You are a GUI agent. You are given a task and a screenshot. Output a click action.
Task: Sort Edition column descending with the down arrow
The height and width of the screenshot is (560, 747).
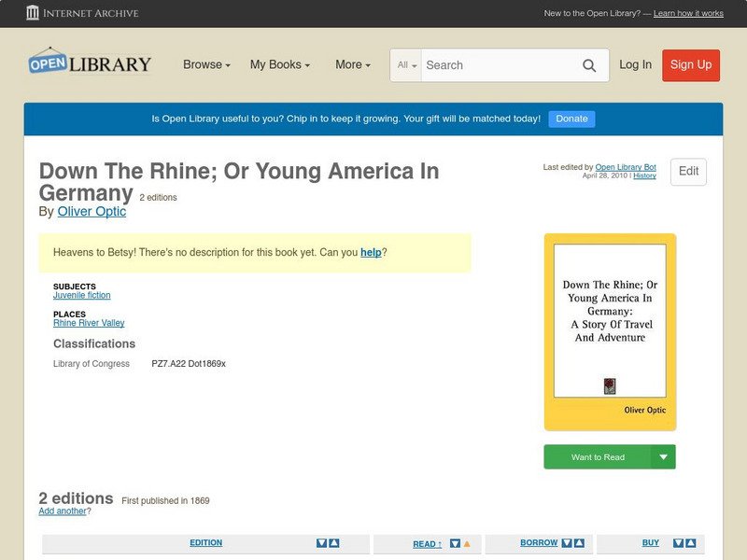pyautogui.click(x=323, y=543)
